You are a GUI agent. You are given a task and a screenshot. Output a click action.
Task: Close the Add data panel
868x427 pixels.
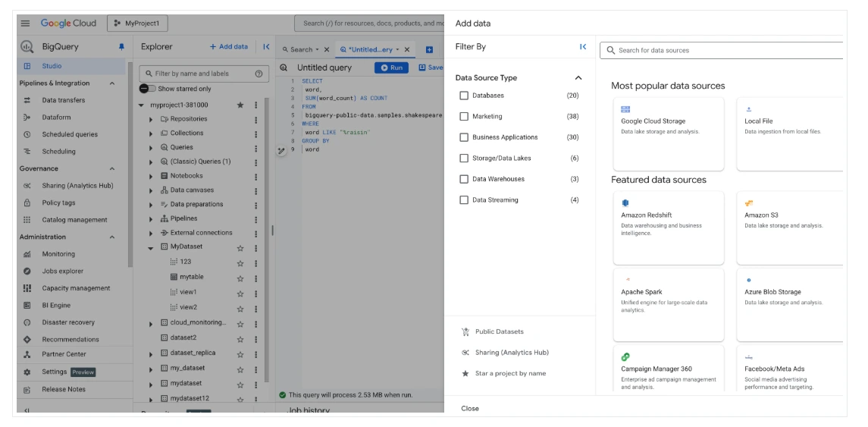pos(470,408)
